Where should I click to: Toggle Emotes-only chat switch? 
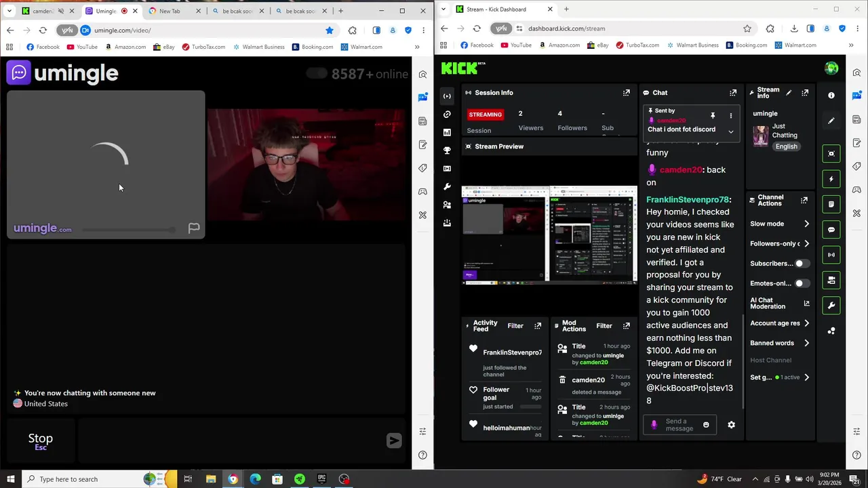click(x=802, y=283)
